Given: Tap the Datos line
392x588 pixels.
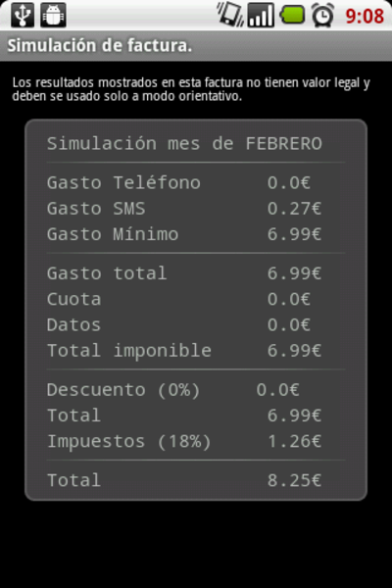Looking at the screenshot, I should coord(178,324).
